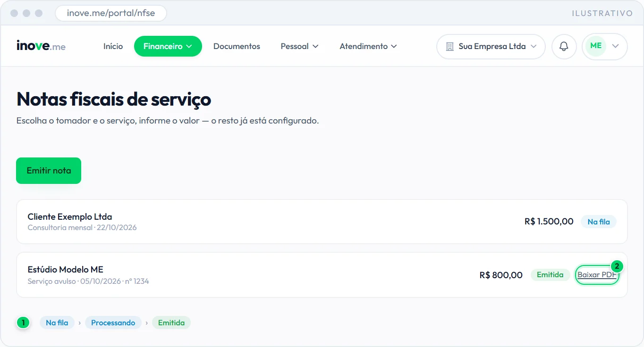Open the Atendimento dropdown
The image size is (644, 347).
pyautogui.click(x=368, y=46)
